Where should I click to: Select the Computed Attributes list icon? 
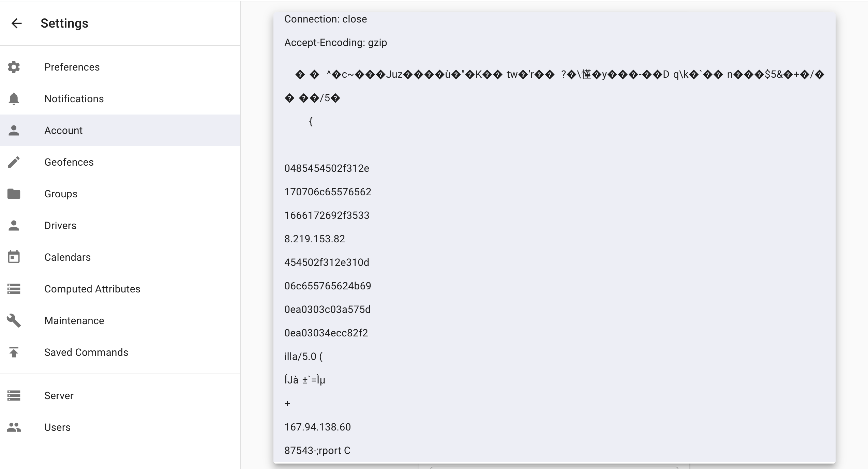click(14, 289)
